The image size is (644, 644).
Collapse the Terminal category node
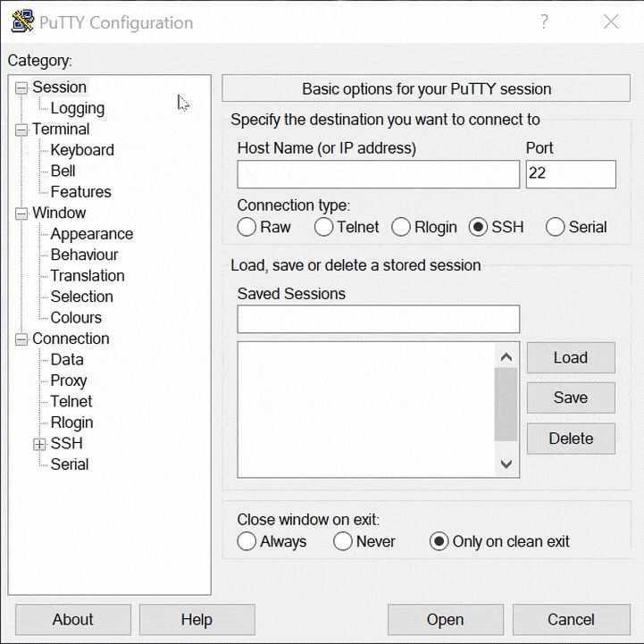(21, 130)
